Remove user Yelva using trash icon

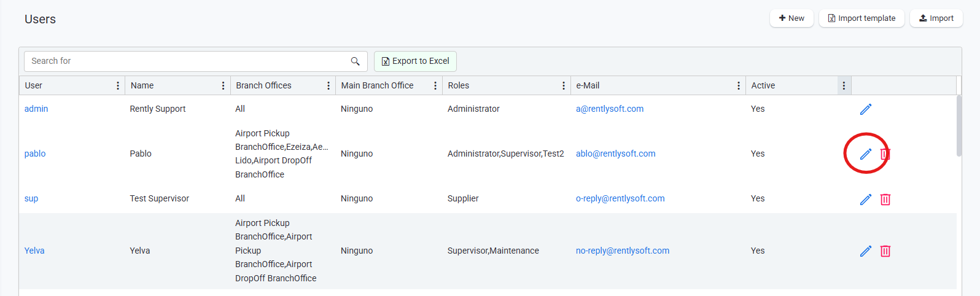[885, 251]
